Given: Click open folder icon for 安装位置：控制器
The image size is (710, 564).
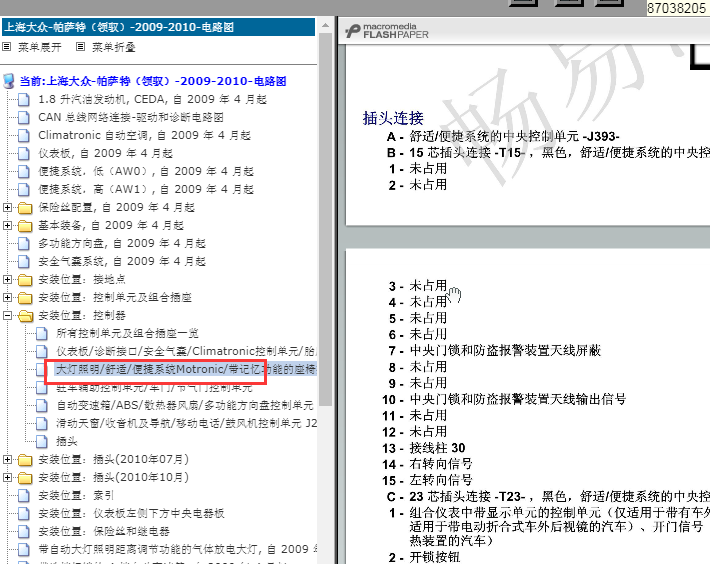Looking at the screenshot, I should coord(26,315).
